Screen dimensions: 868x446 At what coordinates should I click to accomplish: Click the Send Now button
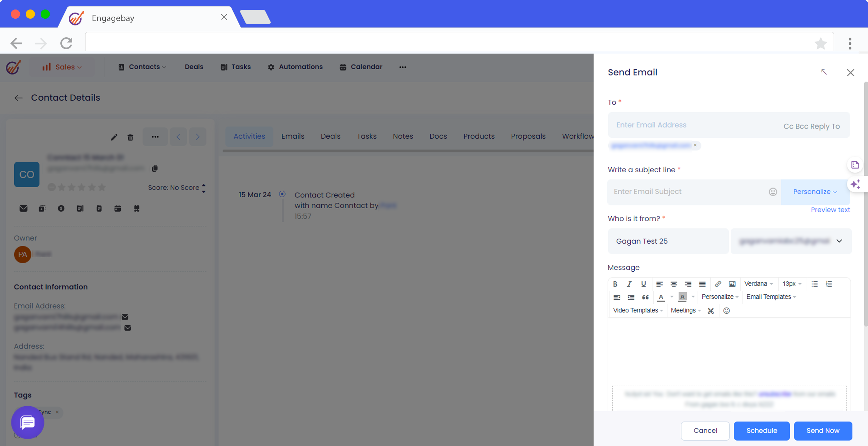823,431
